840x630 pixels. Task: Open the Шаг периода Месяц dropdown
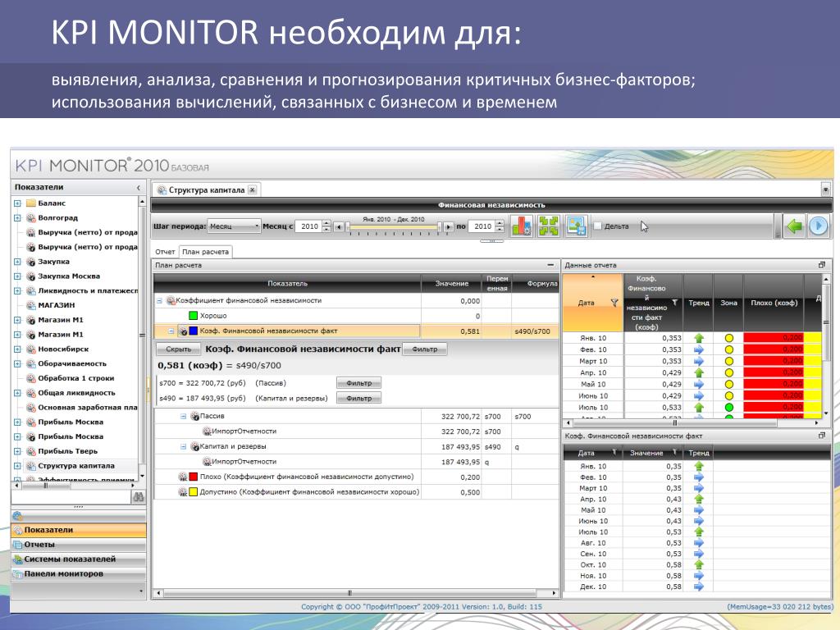(234, 226)
